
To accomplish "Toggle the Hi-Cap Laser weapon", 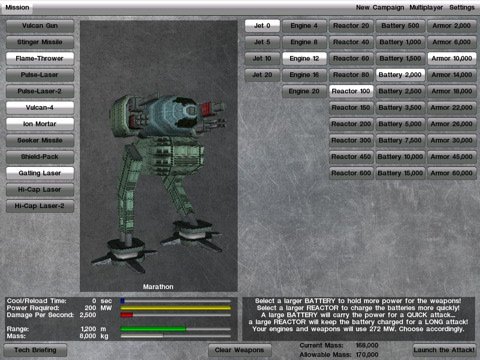I will tap(40, 190).
